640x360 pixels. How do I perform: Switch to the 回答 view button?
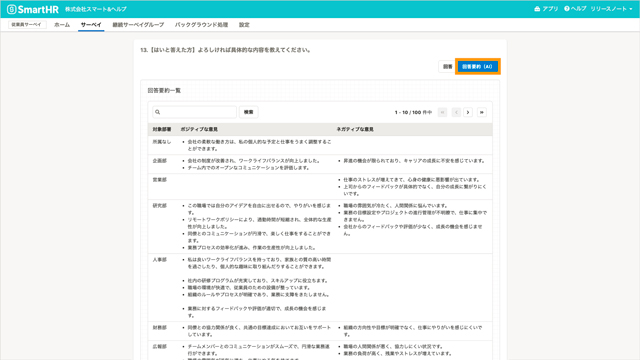pos(447,67)
